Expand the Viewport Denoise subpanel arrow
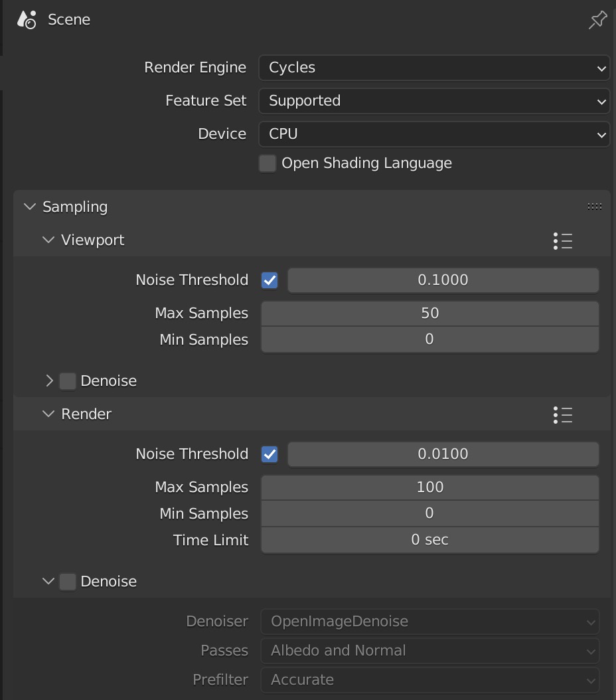The height and width of the screenshot is (700, 616). [49, 381]
